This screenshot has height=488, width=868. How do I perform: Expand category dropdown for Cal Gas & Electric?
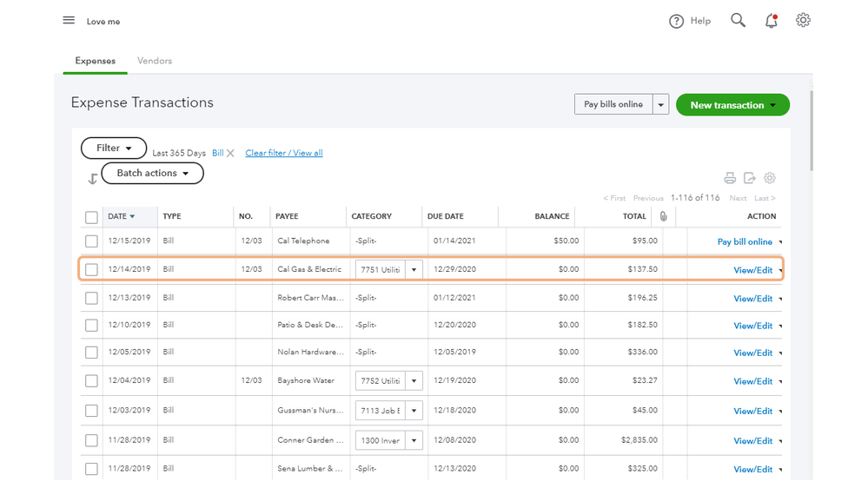pos(414,270)
